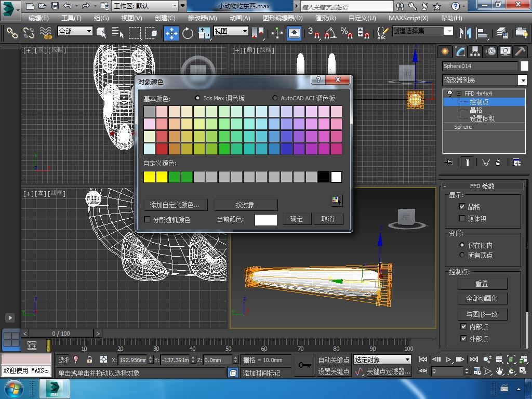Screen dimensions: 532x399
Task: Open the Utilities command panel tab
Action: click(x=520, y=51)
